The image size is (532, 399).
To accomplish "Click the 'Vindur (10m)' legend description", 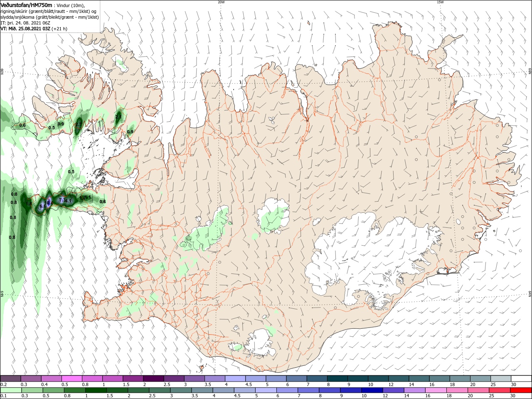I will click(x=70, y=5).
